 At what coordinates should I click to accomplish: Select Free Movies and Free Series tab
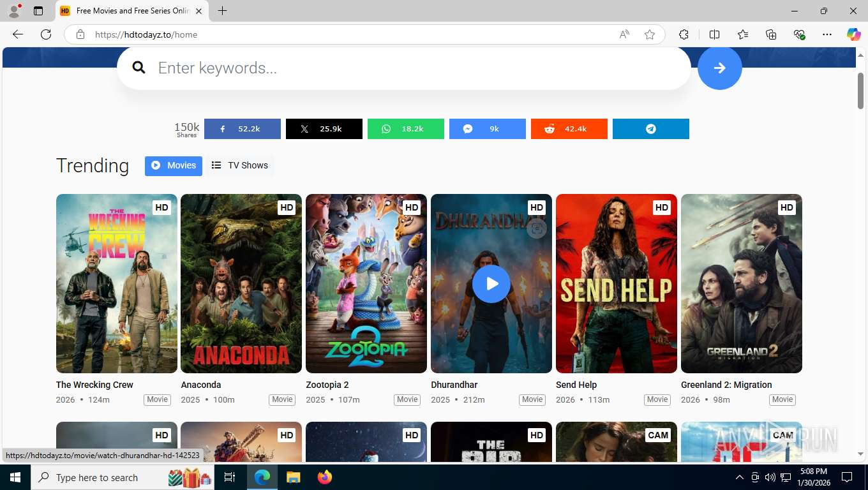point(132,11)
